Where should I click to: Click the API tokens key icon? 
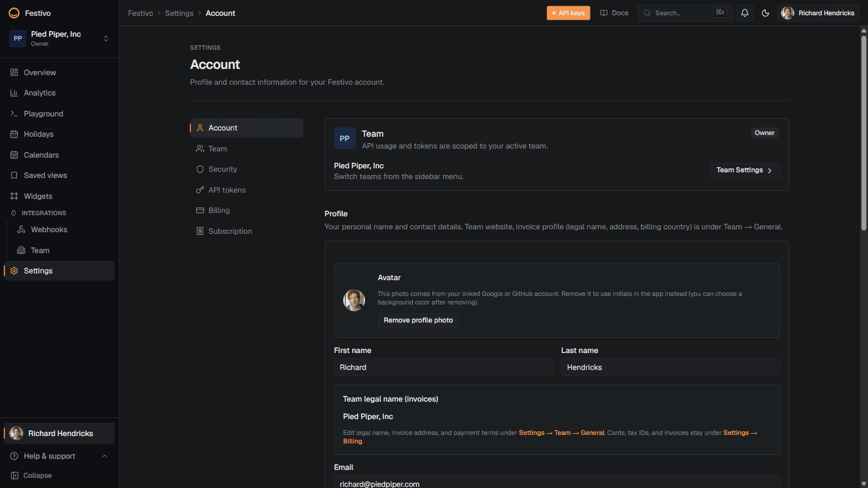(200, 190)
